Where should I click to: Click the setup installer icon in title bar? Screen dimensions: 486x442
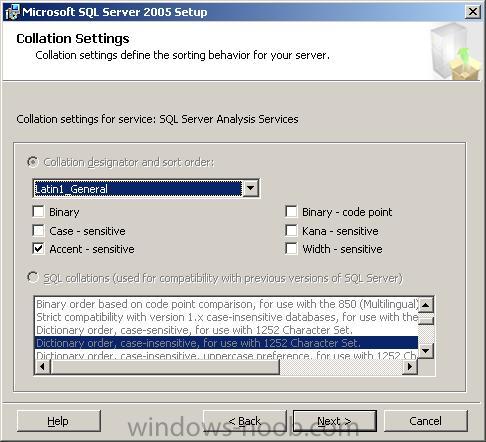coord(12,12)
